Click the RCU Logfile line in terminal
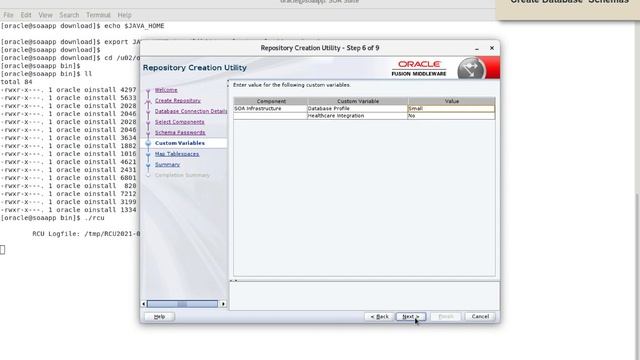 (86, 234)
